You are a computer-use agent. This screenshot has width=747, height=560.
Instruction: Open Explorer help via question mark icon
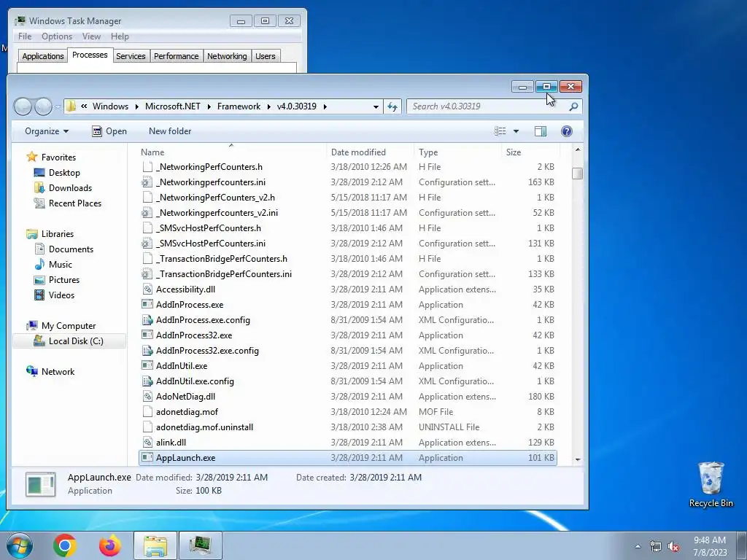(x=566, y=131)
